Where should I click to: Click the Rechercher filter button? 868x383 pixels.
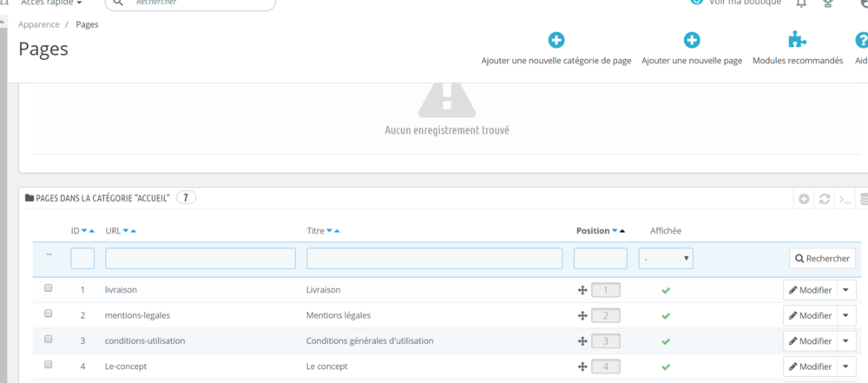[x=821, y=258]
